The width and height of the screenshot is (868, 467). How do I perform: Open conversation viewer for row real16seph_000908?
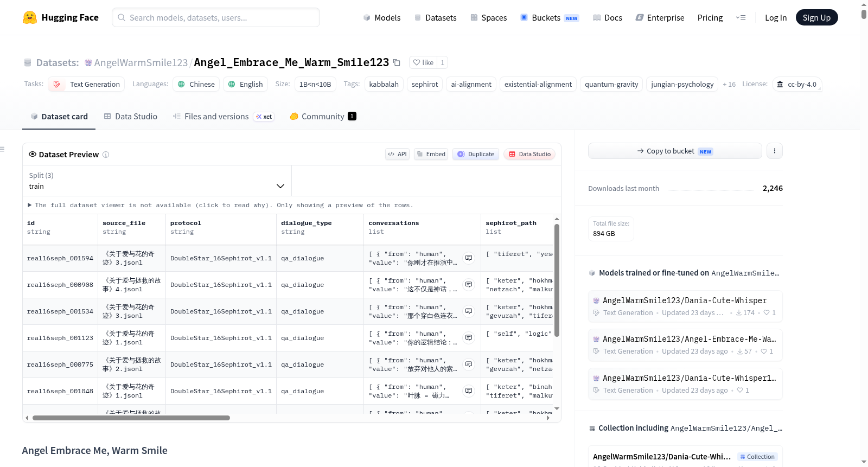469,285
